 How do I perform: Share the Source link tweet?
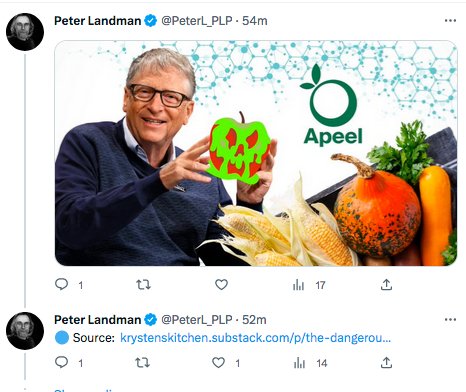pos(386,362)
